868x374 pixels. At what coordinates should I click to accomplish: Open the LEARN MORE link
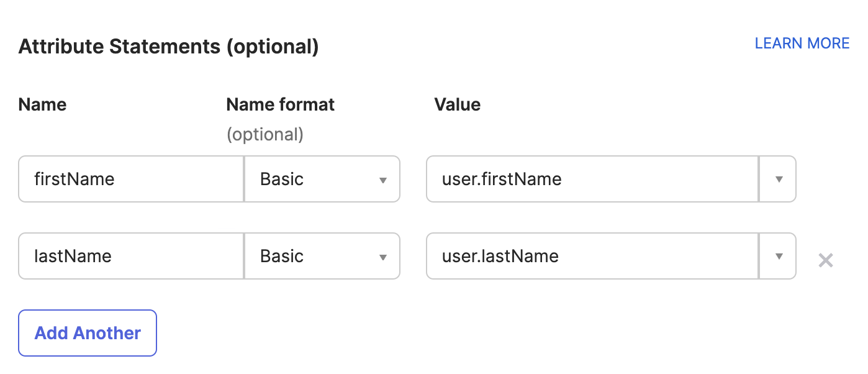(x=802, y=43)
